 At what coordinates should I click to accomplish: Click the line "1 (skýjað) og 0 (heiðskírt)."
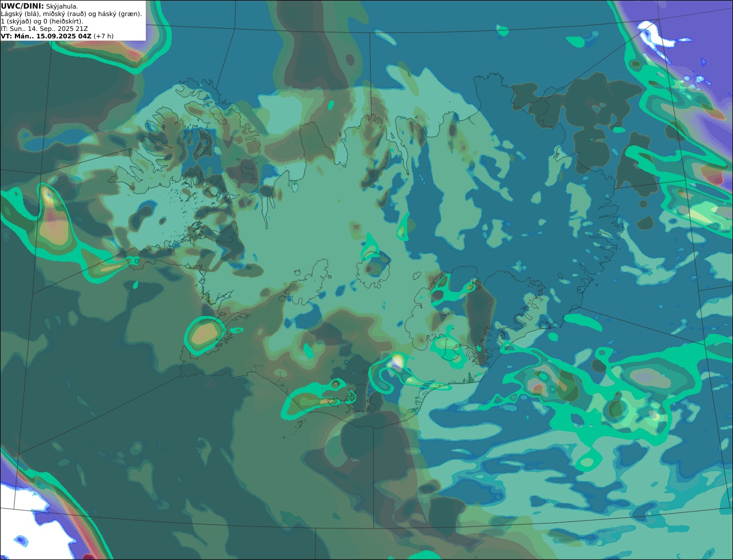[x=42, y=21]
